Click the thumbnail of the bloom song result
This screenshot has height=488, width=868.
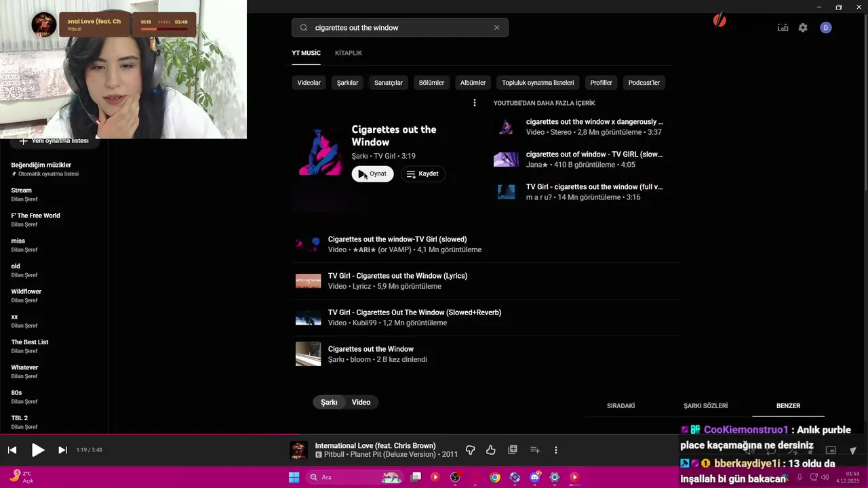click(308, 354)
